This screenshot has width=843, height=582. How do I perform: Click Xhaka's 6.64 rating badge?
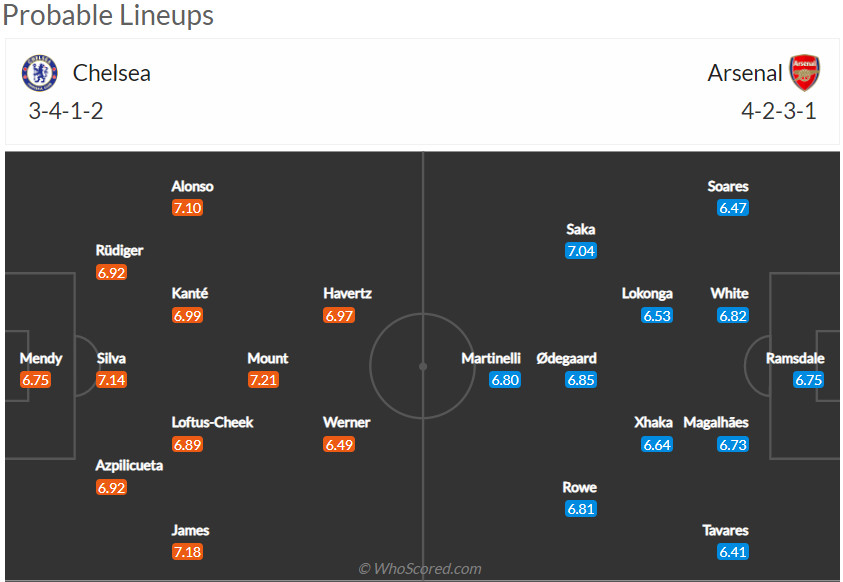(657, 444)
